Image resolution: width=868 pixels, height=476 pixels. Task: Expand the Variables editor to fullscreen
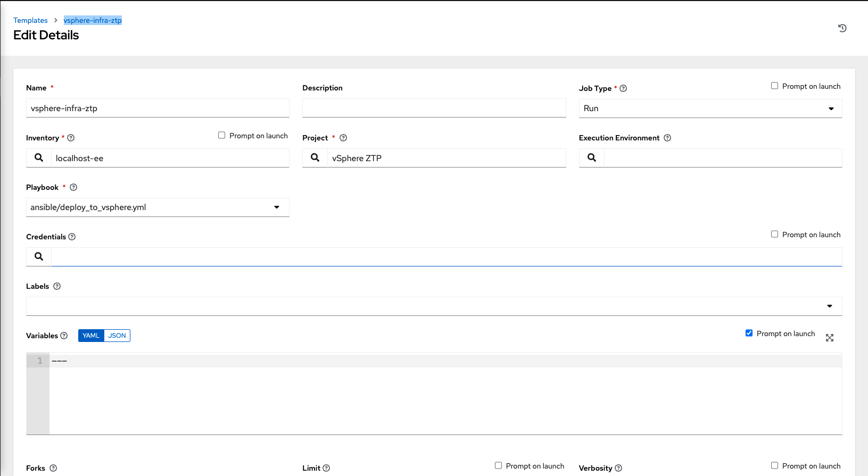click(829, 338)
